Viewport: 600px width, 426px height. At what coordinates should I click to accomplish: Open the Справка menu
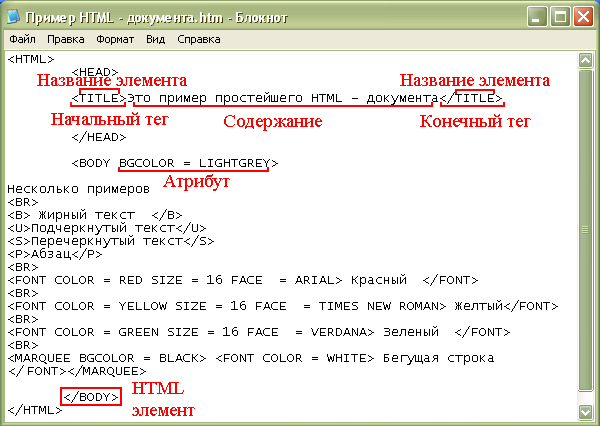coord(199,39)
